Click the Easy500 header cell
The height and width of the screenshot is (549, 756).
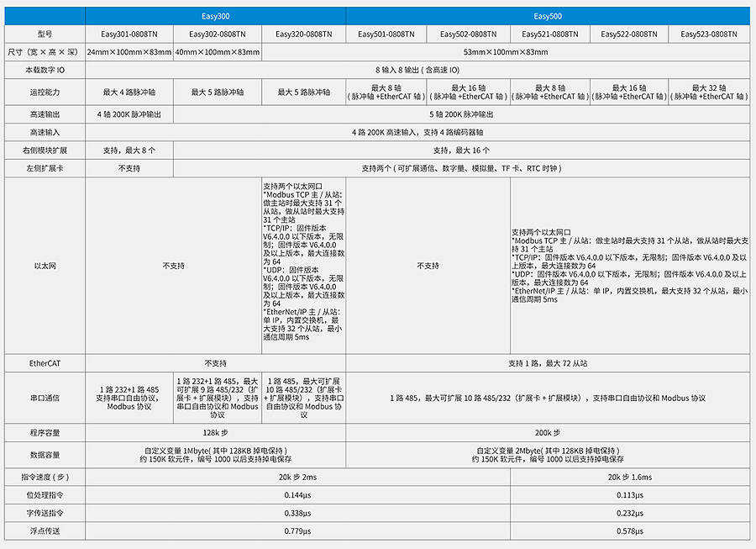(548, 16)
